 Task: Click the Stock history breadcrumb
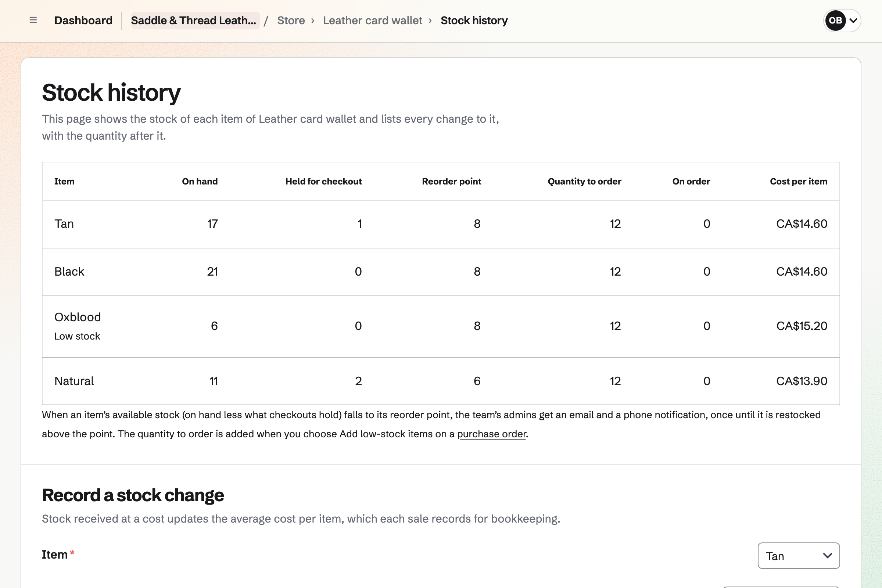[x=474, y=20]
